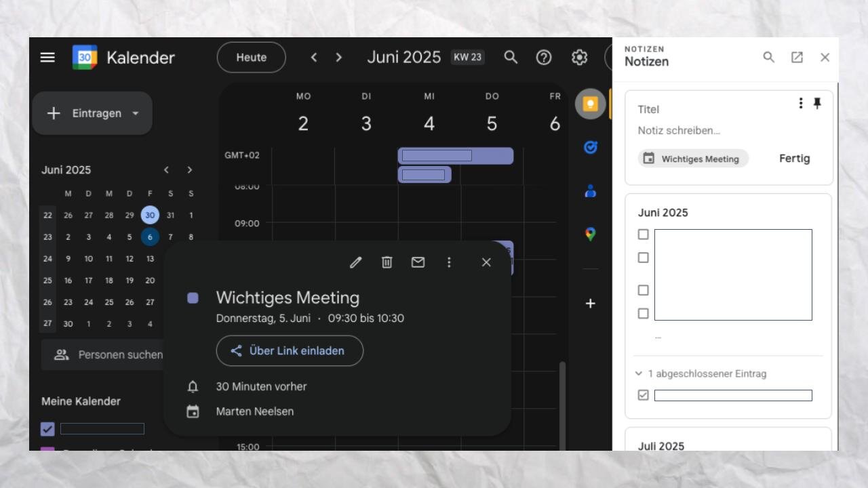The image size is (868, 488).
Task: Open notes in a new window
Action: [797, 58]
